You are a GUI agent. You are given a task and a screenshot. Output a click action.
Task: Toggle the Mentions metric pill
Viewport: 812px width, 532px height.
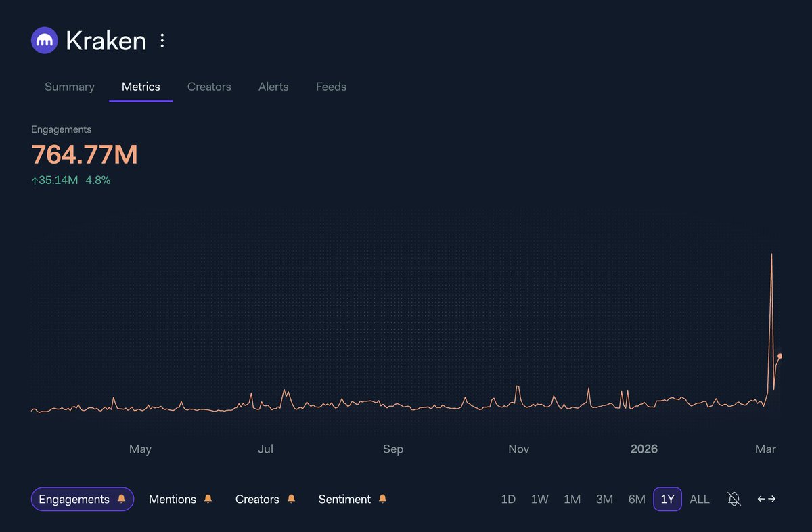[172, 499]
